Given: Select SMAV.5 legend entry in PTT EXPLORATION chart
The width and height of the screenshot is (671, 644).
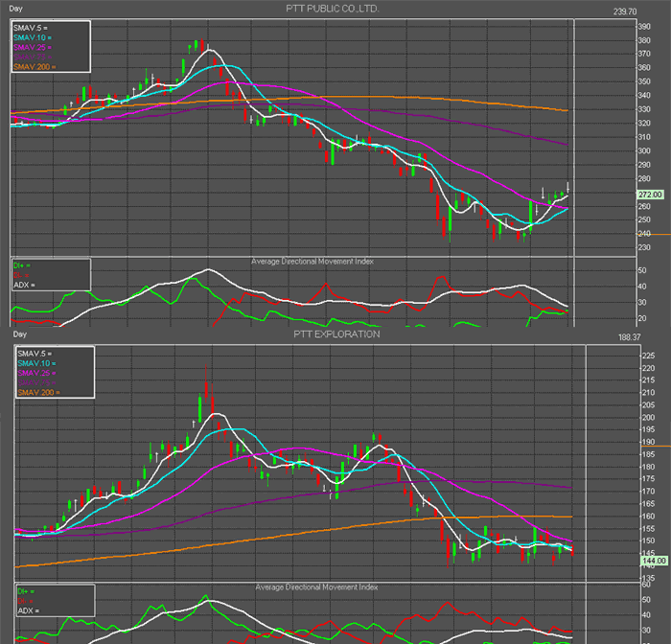Looking at the screenshot, I should 35,354.
